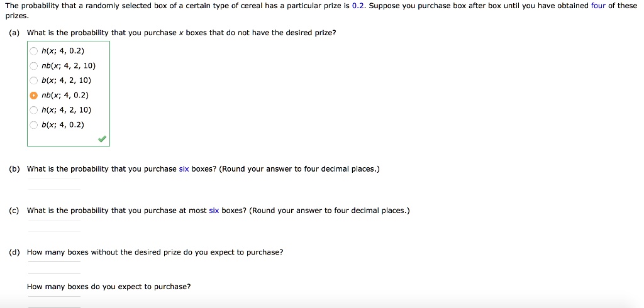Focus the answer box for part (c)

[x=54, y=226]
